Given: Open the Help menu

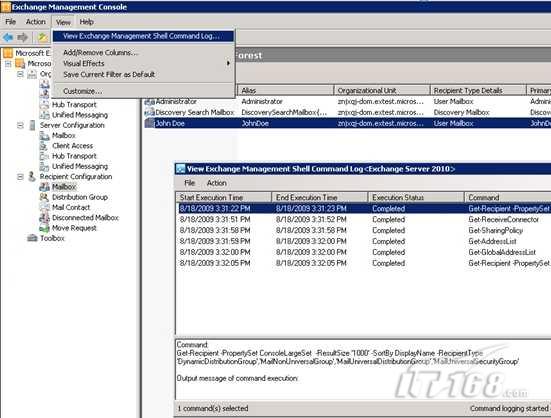Looking at the screenshot, I should (86, 22).
